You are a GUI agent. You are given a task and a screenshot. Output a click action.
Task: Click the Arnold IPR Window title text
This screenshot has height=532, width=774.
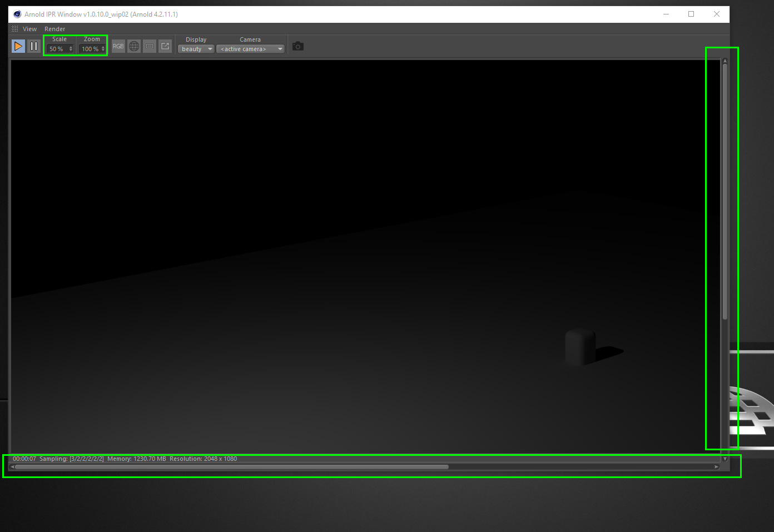101,14
